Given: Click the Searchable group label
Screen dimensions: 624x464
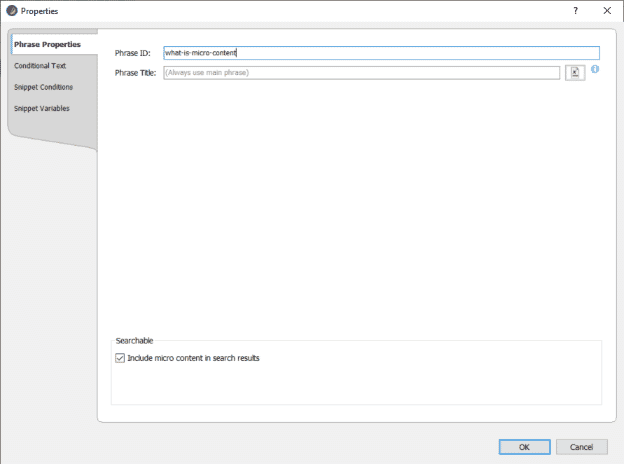Looking at the screenshot, I should 135,341.
